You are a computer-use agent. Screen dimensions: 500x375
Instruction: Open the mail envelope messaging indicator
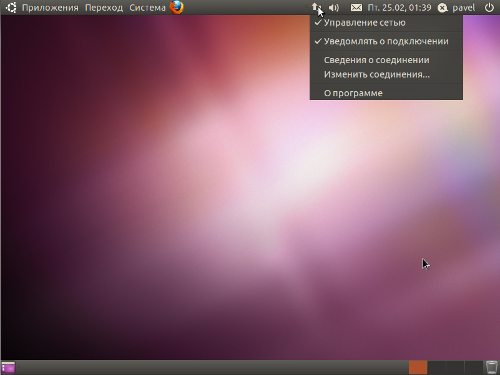[356, 7]
